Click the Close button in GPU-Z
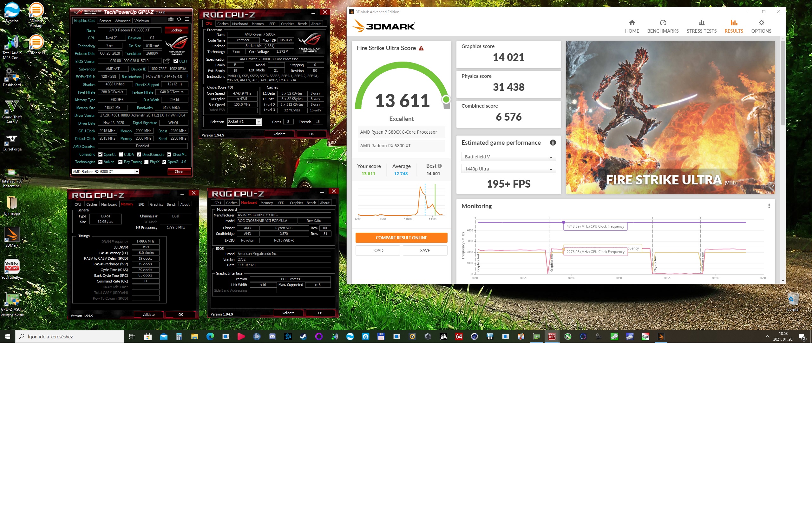 (179, 172)
